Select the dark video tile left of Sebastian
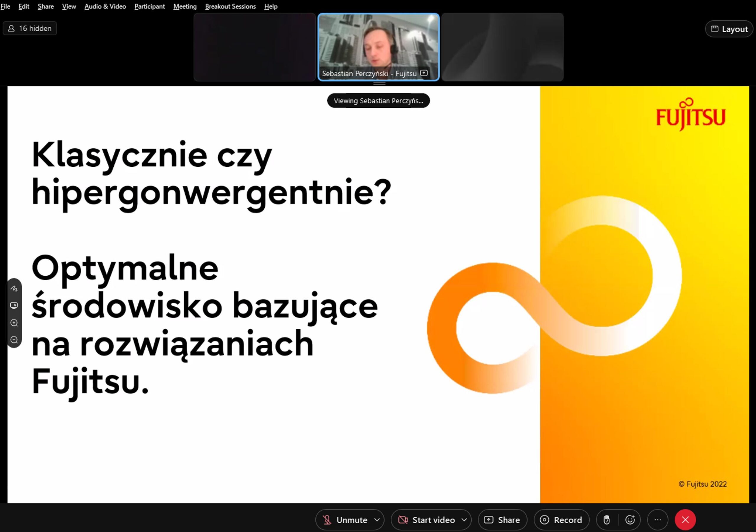This screenshot has width=756, height=532. [255, 47]
